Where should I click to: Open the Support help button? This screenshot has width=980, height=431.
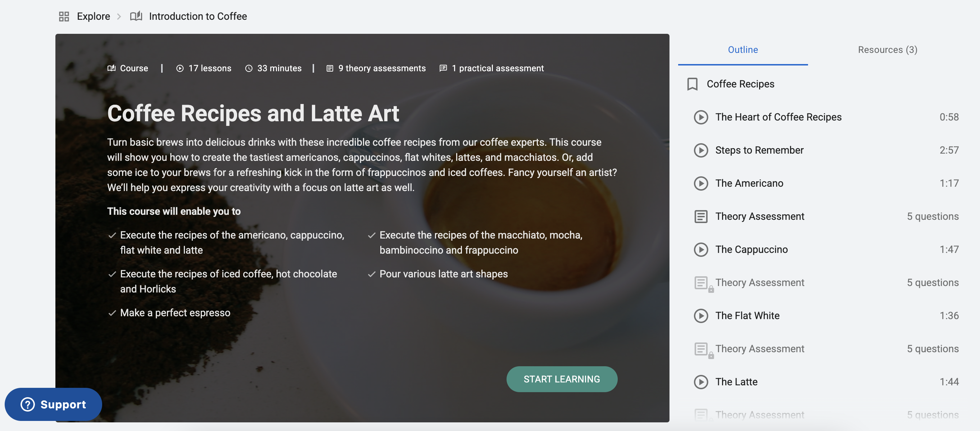[x=53, y=404]
